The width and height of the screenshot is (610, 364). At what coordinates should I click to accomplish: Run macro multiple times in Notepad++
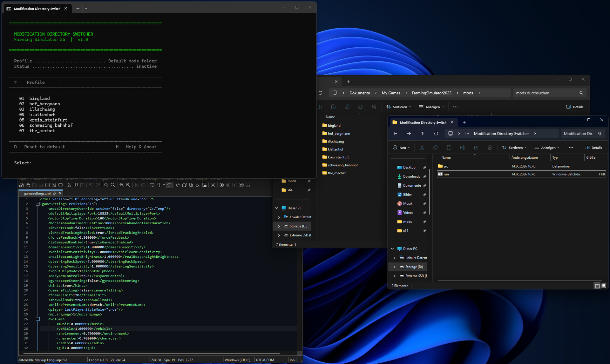point(241,185)
